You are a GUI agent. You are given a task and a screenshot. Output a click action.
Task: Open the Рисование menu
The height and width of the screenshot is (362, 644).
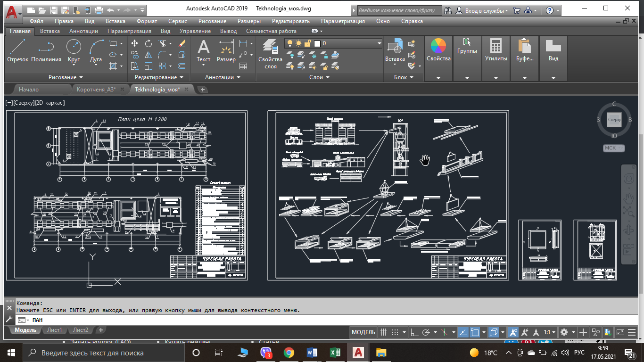click(212, 21)
